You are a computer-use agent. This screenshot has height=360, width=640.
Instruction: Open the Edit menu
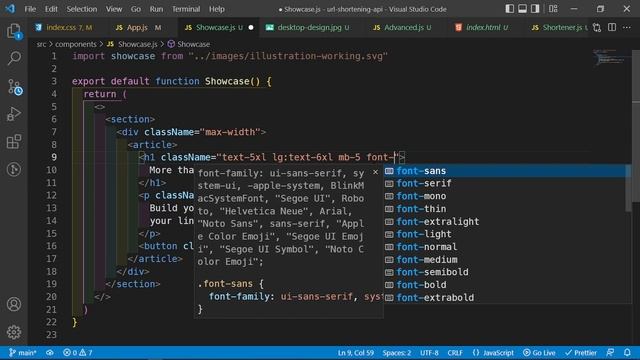[51, 9]
